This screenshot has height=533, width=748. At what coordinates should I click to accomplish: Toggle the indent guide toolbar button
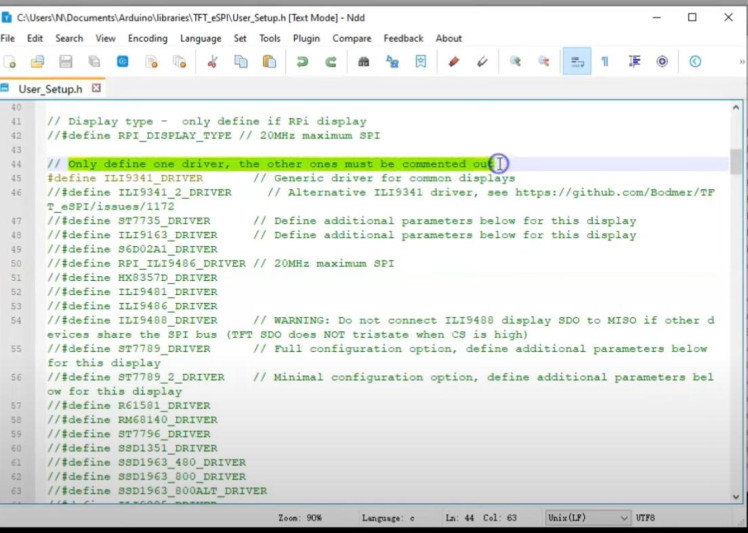pyautogui.click(x=634, y=62)
